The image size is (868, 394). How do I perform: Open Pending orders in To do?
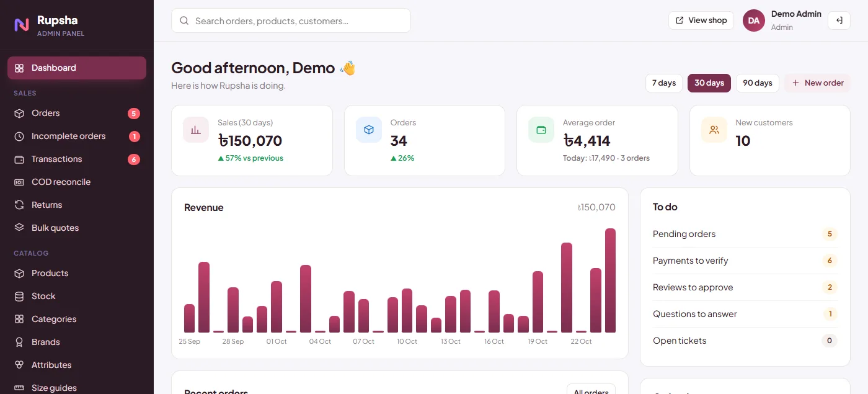click(745, 234)
